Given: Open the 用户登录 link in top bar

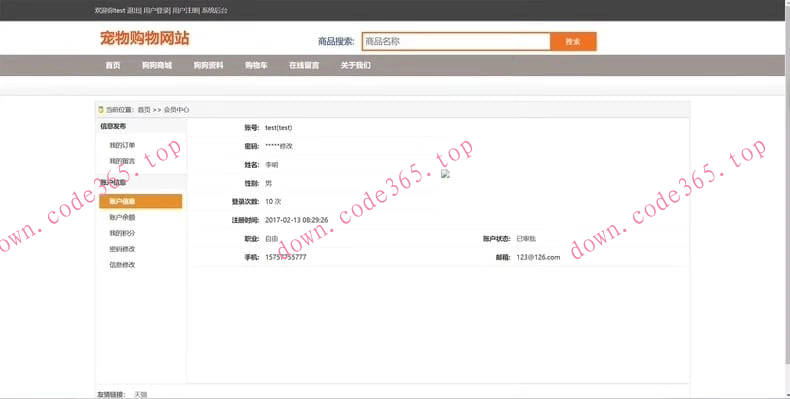Looking at the screenshot, I should 157,10.
